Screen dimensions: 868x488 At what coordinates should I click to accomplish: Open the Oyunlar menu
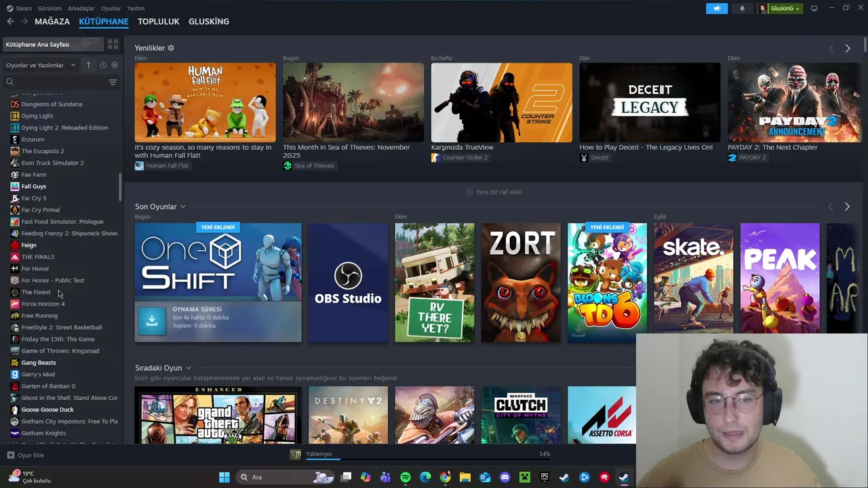coord(111,8)
